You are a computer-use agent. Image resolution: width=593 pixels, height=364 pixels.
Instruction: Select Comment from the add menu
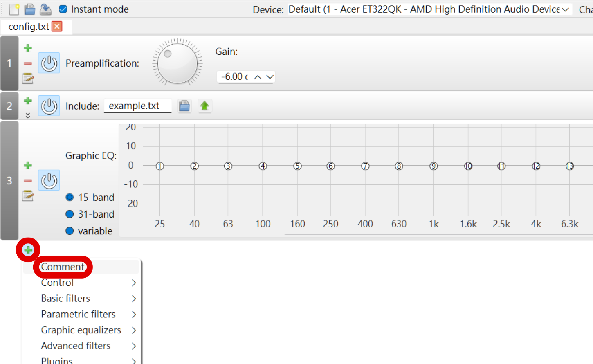point(63,267)
